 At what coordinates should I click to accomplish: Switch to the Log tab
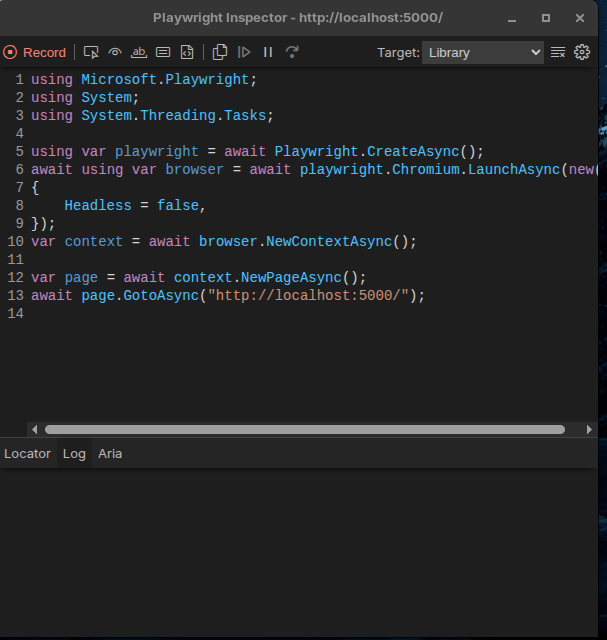click(x=74, y=453)
